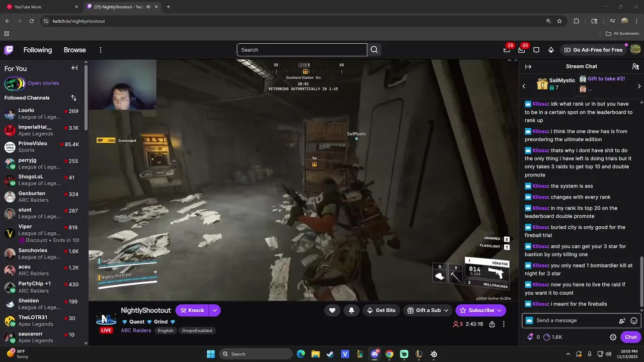This screenshot has width=644, height=362.
Task: Open ARC Raiders game category link
Action: pyautogui.click(x=136, y=330)
